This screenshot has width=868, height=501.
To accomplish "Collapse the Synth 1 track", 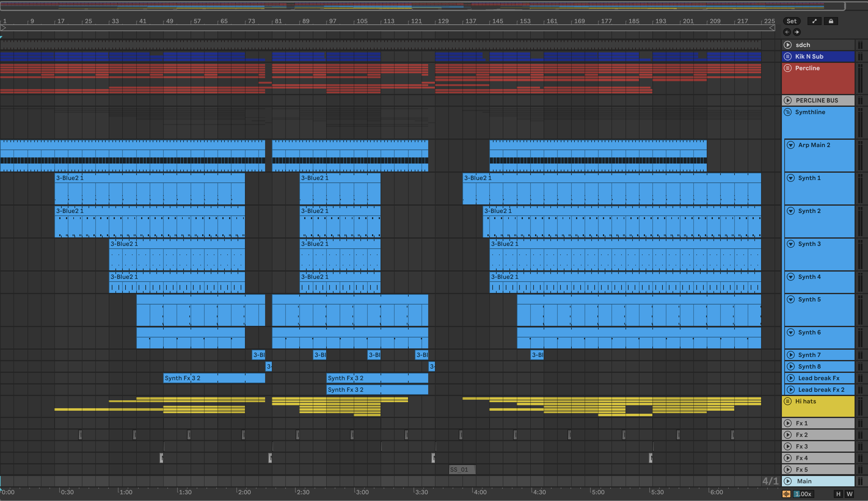I will [x=791, y=178].
